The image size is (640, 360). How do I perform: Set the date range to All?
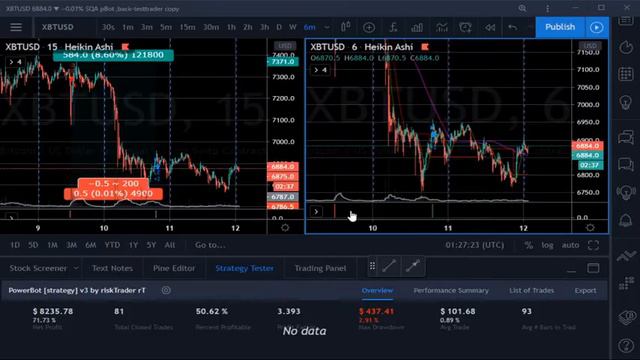tap(170, 245)
